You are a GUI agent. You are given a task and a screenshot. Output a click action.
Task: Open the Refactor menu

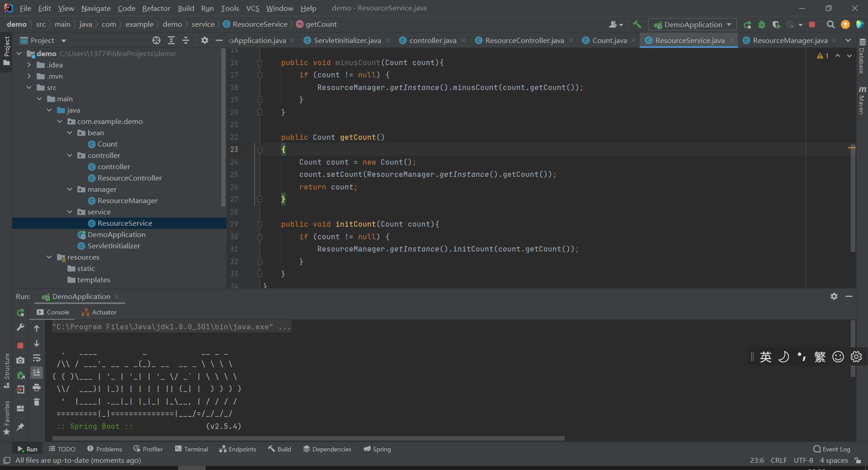click(x=156, y=8)
